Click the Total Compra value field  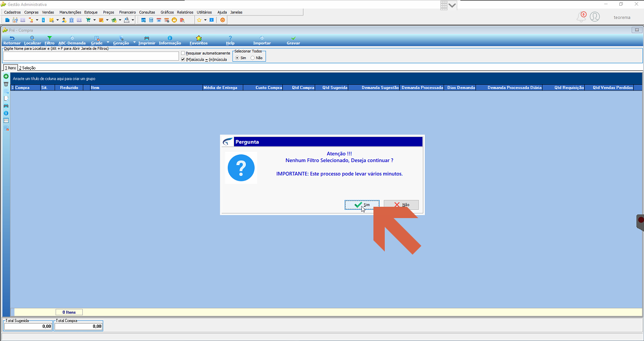click(x=78, y=326)
